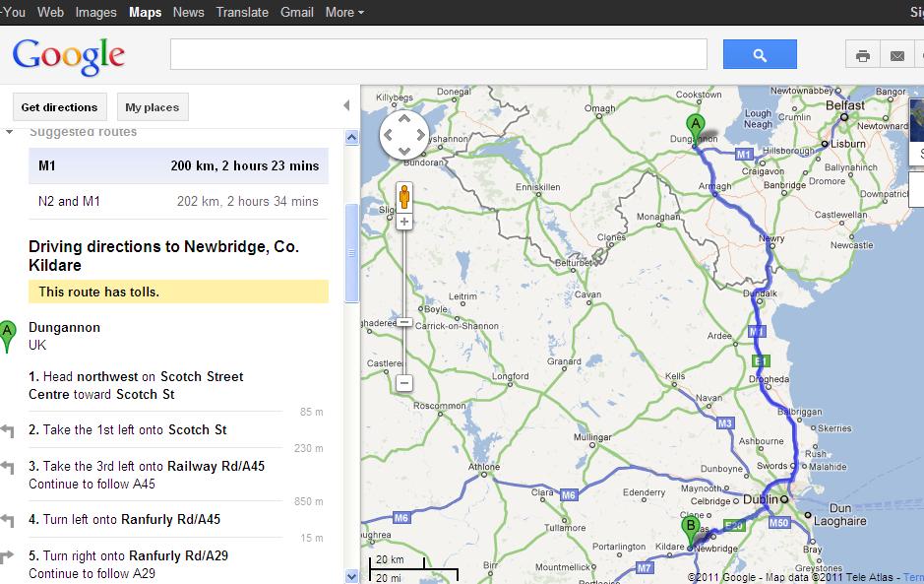Viewport: 924px width, 584px height.
Task: Click the M3 road shield
Action: [x=725, y=422]
